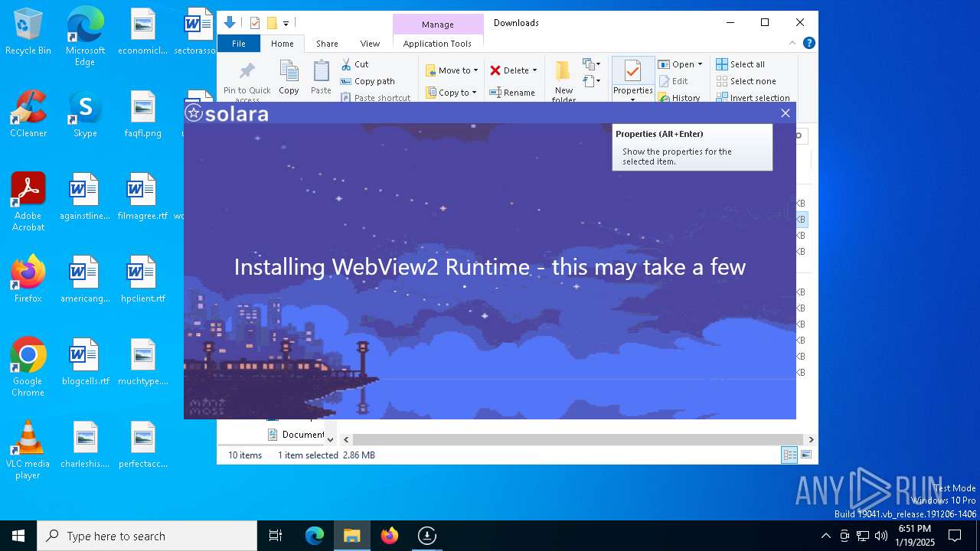Click Invert selection in ribbon
Image resolution: width=980 pixels, height=551 pixels.
pyautogui.click(x=753, y=98)
